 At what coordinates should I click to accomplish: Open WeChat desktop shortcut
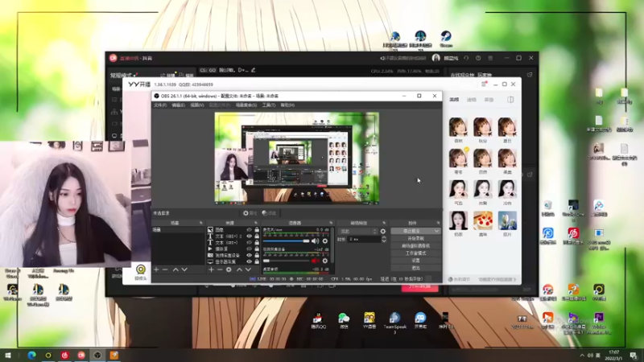(344, 321)
